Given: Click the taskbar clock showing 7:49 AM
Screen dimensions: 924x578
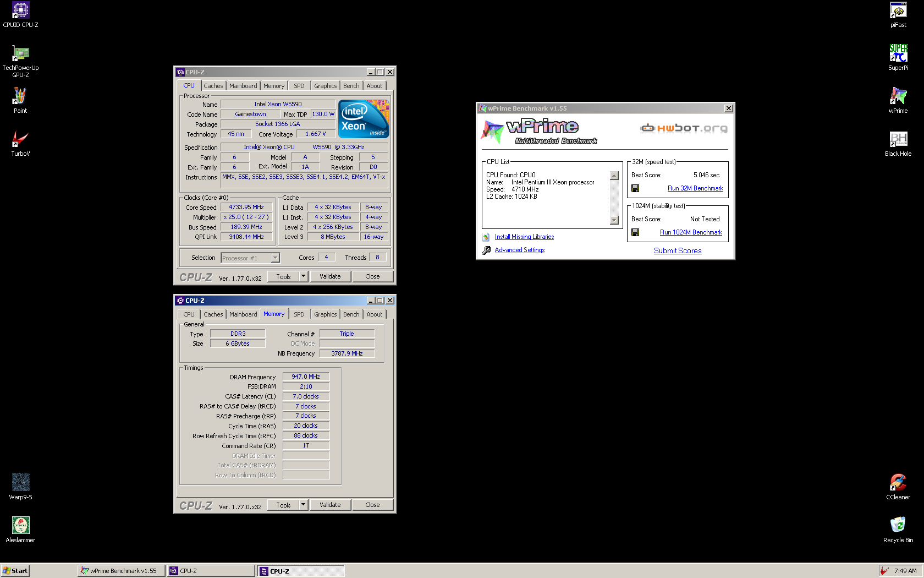Looking at the screenshot, I should (x=905, y=571).
